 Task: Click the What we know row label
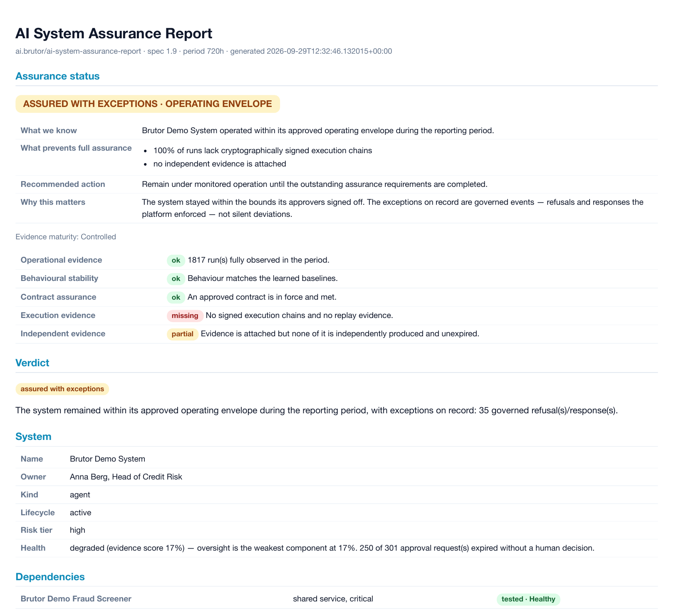pyautogui.click(x=49, y=130)
